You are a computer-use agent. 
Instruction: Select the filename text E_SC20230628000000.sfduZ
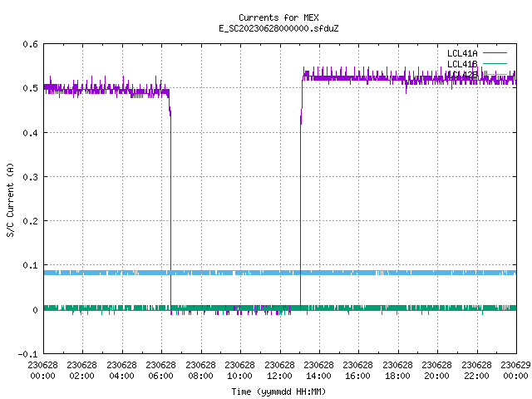pyautogui.click(x=278, y=28)
